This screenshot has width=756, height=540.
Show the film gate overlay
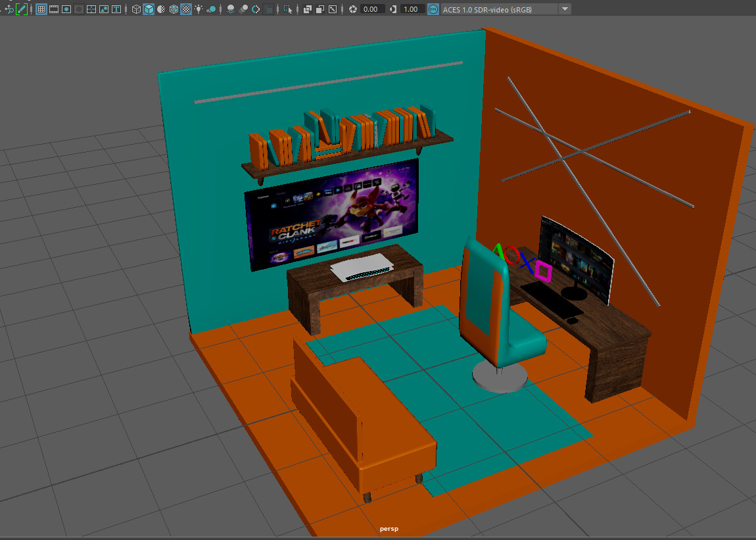[x=54, y=9]
